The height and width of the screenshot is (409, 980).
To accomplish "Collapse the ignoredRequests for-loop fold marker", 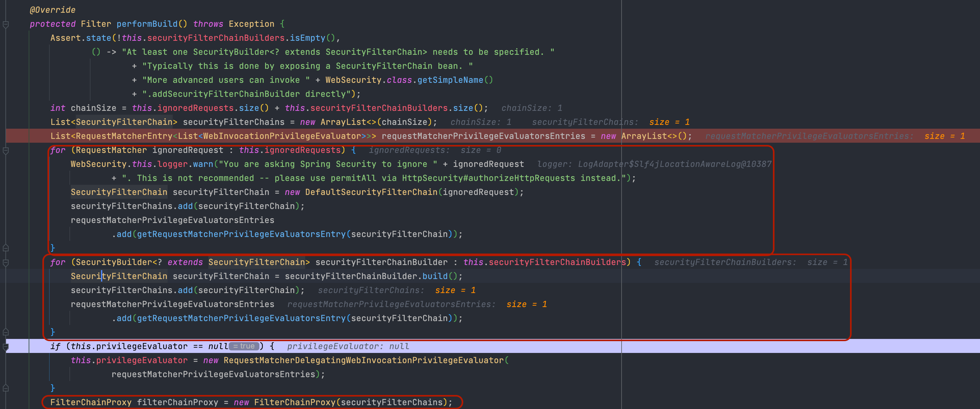I will (x=6, y=151).
